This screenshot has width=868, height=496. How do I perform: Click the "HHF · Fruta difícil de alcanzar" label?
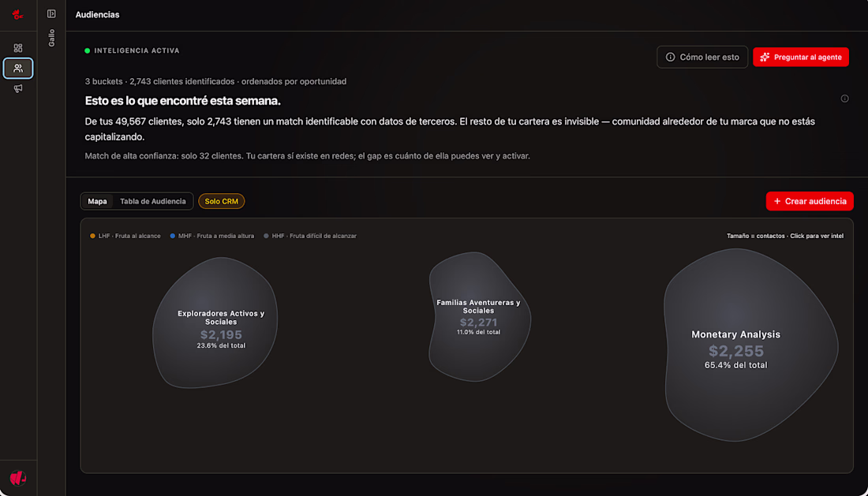tap(314, 236)
